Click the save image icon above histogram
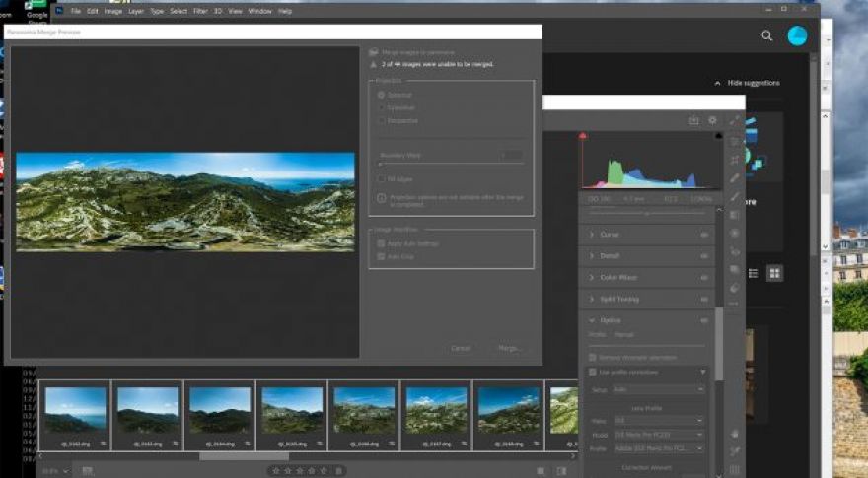The height and width of the screenshot is (478, 868). 693,120
